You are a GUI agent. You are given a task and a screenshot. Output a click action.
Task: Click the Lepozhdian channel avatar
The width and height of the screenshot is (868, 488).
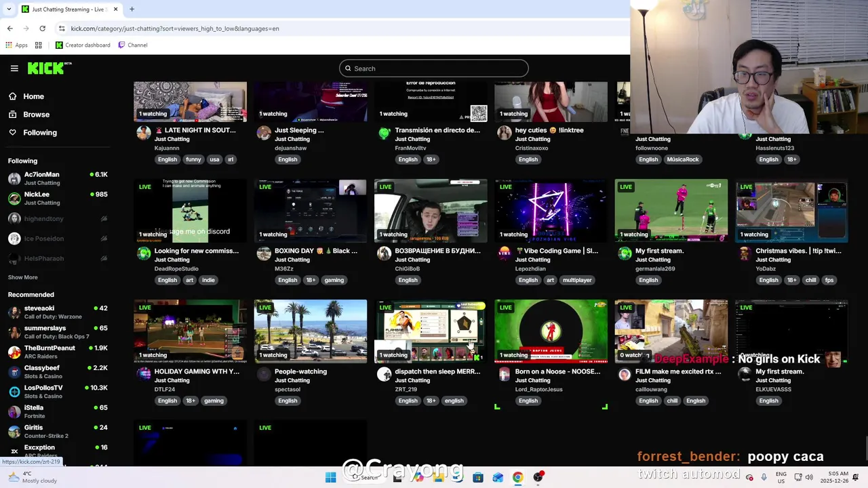[x=505, y=253]
